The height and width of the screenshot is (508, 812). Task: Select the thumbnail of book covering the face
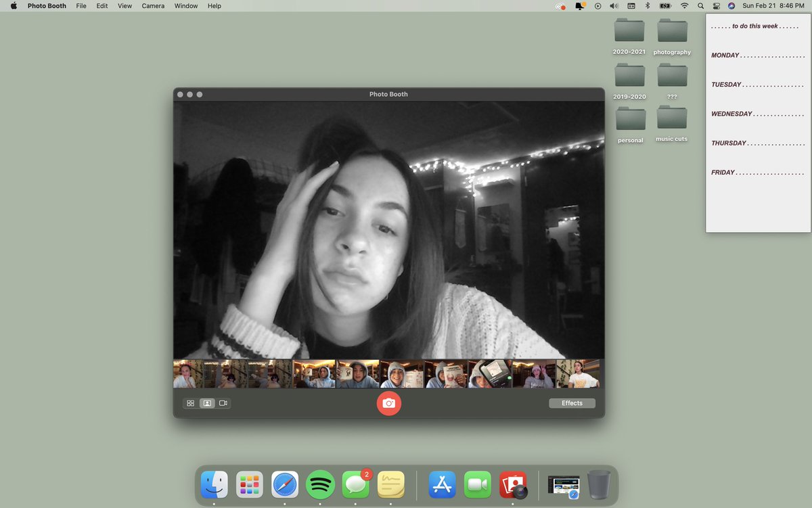tap(447, 374)
